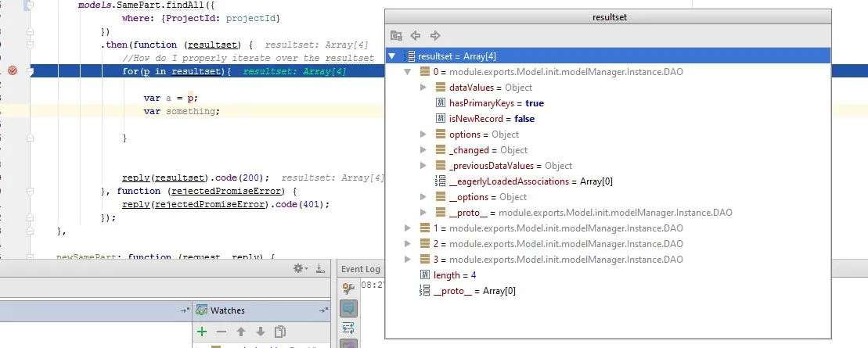Select the resultset = Array[4] row
This screenshot has width=868, height=348.
point(608,56)
